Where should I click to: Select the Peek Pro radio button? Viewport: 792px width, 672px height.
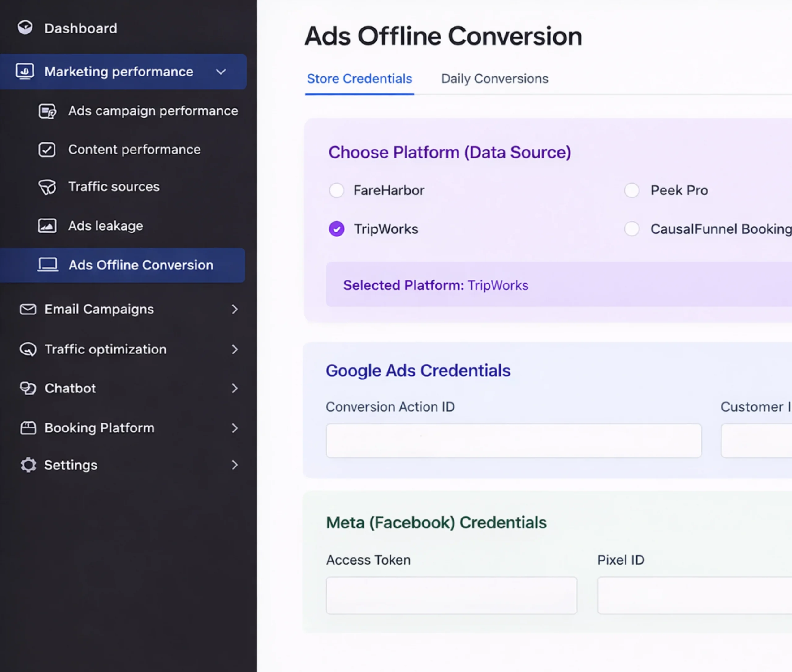tap(632, 190)
